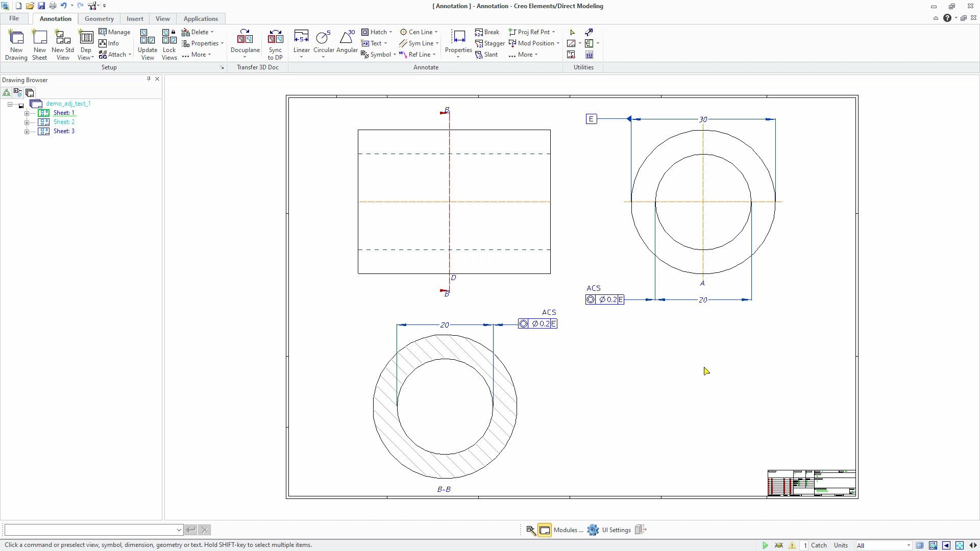Switch to the Geometry tab
This screenshot has height=551, width=980.
pos(99,19)
